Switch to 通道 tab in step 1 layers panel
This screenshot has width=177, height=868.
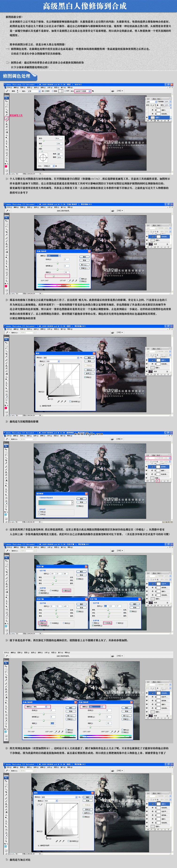(154, 99)
